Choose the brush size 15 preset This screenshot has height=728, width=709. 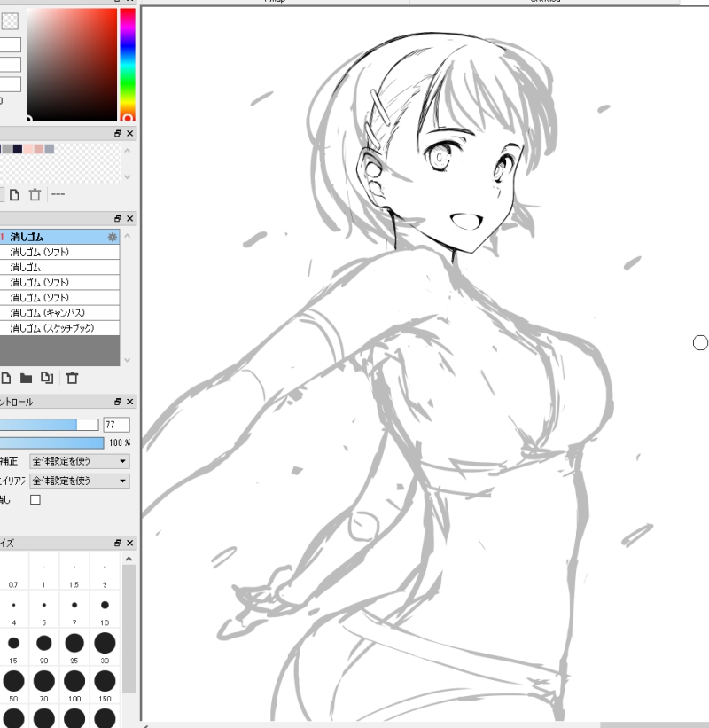(x=13, y=647)
